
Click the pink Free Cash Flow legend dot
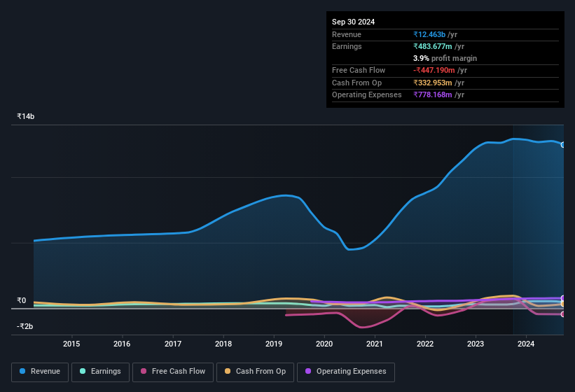(144, 371)
